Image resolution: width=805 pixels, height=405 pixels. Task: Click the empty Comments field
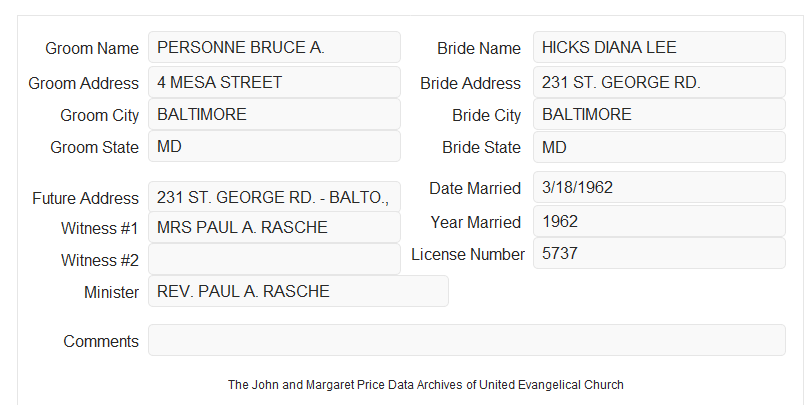467,340
